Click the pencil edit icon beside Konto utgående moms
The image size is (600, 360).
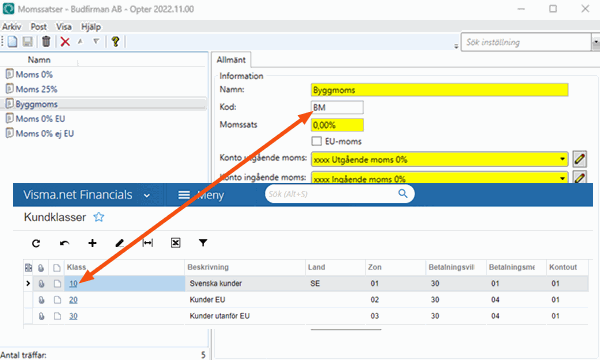[580, 159]
